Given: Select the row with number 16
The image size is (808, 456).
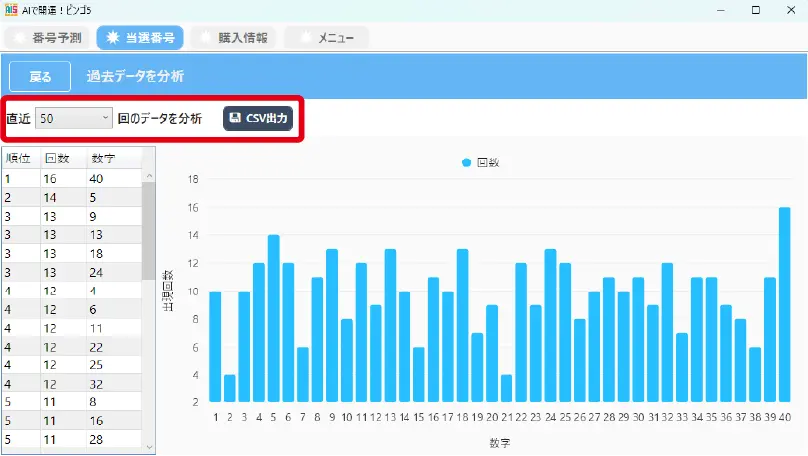Looking at the screenshot, I should (72, 421).
